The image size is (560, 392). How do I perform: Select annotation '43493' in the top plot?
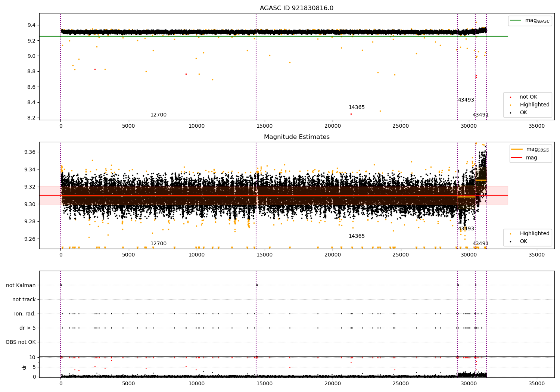466,100
